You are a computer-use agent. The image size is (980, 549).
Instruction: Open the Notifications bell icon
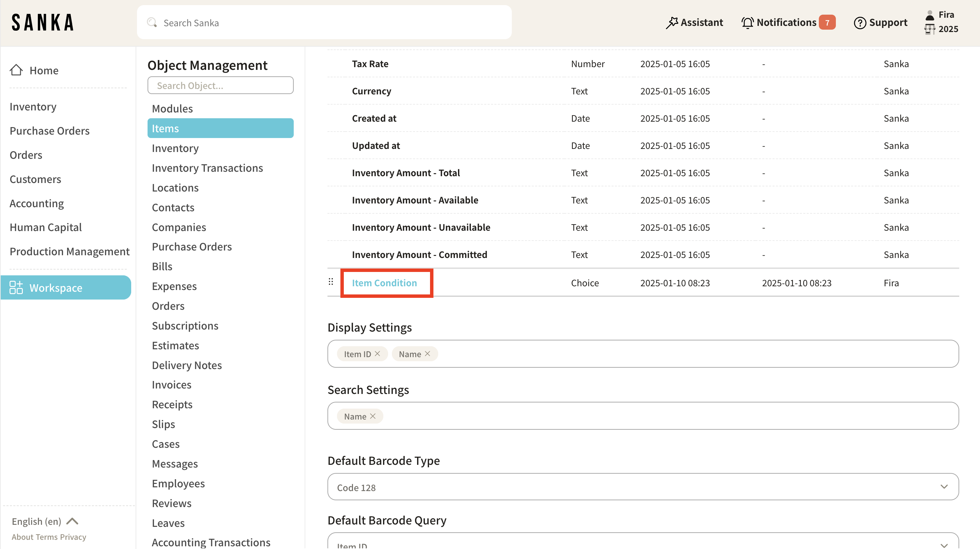(747, 22)
